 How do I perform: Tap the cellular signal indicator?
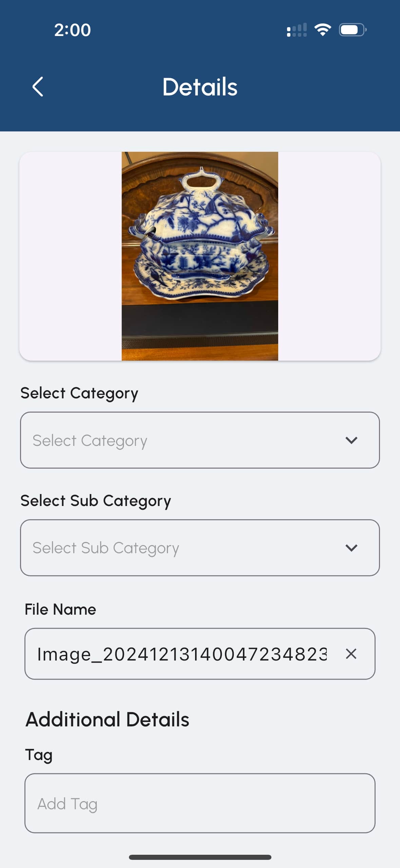coord(297,30)
